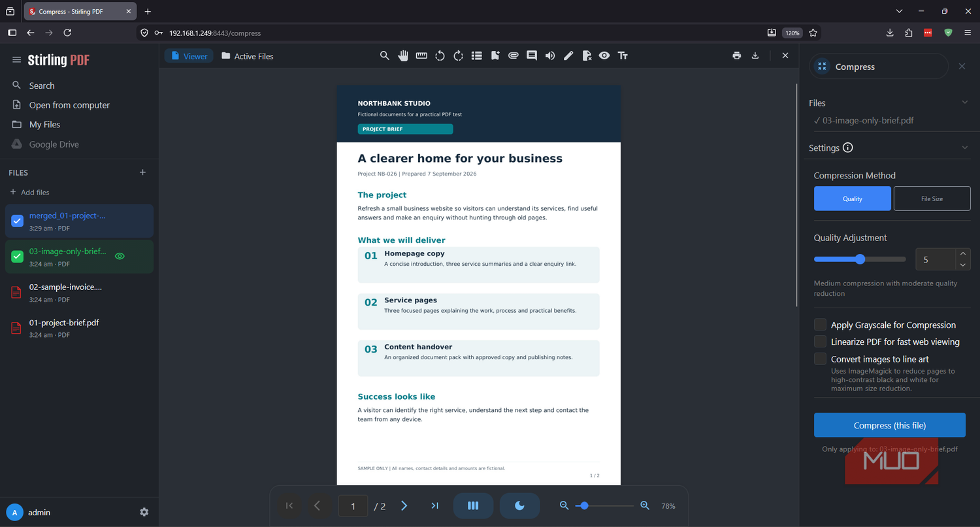This screenshot has height=527, width=980.
Task: Click the page number input box
Action: point(353,506)
